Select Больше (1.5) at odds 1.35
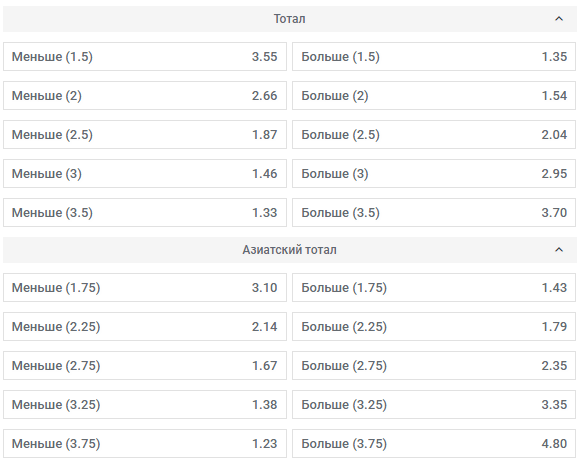This screenshot has height=463, width=584. [x=434, y=56]
